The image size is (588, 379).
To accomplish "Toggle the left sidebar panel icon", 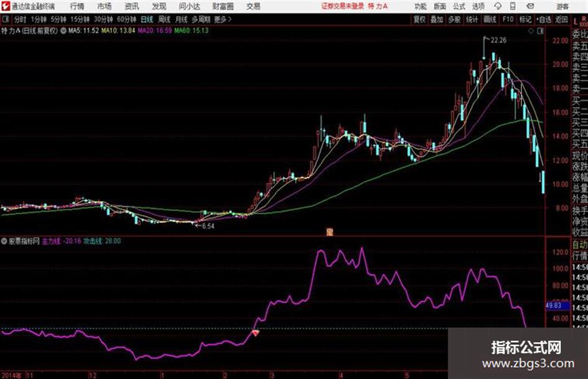I will 6,19.
